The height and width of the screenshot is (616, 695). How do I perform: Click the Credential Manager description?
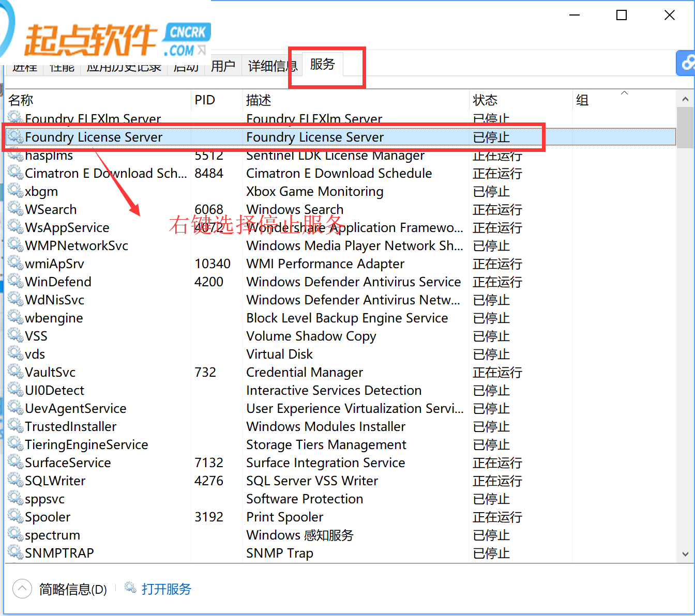point(305,372)
